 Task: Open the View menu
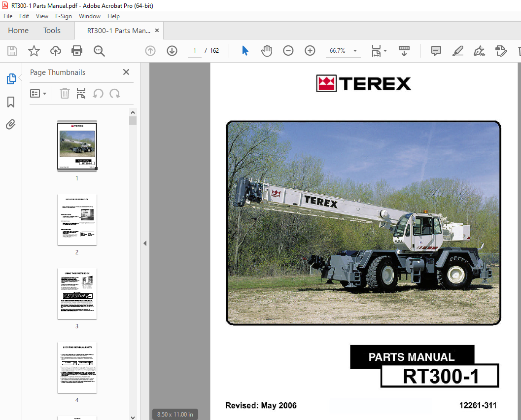pos(42,16)
